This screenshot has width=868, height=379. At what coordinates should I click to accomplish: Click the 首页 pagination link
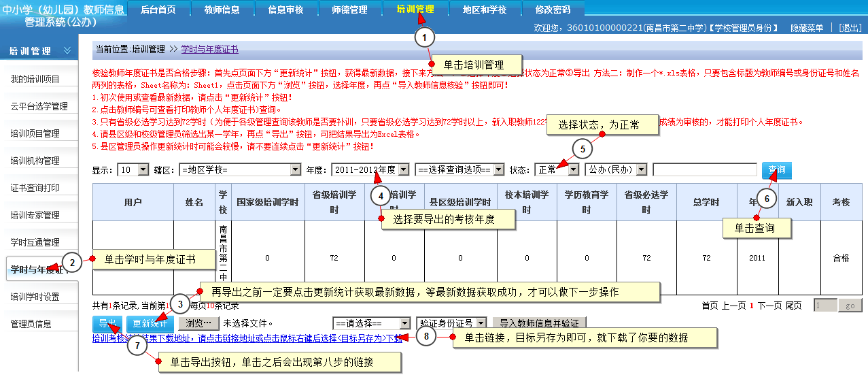pos(710,306)
